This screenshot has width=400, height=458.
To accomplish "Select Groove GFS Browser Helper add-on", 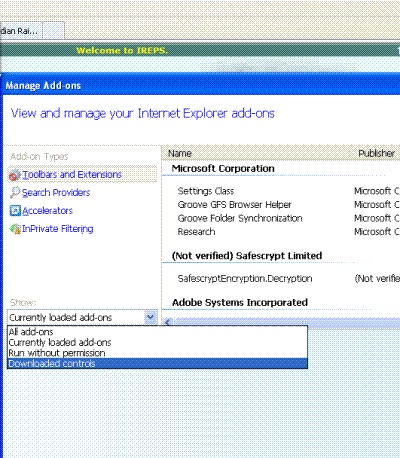I will (234, 205).
